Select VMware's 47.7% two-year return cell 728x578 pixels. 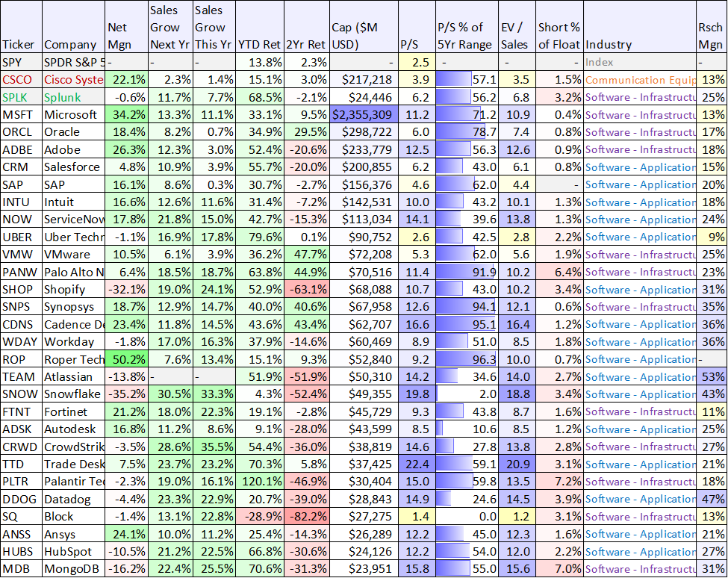306,255
